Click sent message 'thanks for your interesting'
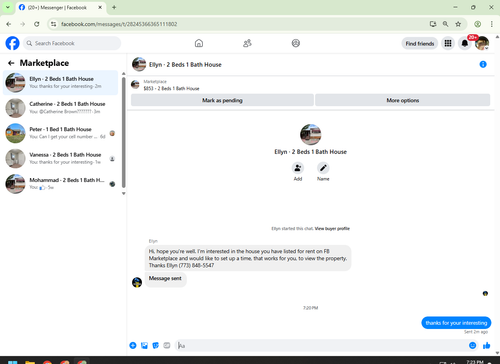The image size is (500, 364). pos(456,323)
